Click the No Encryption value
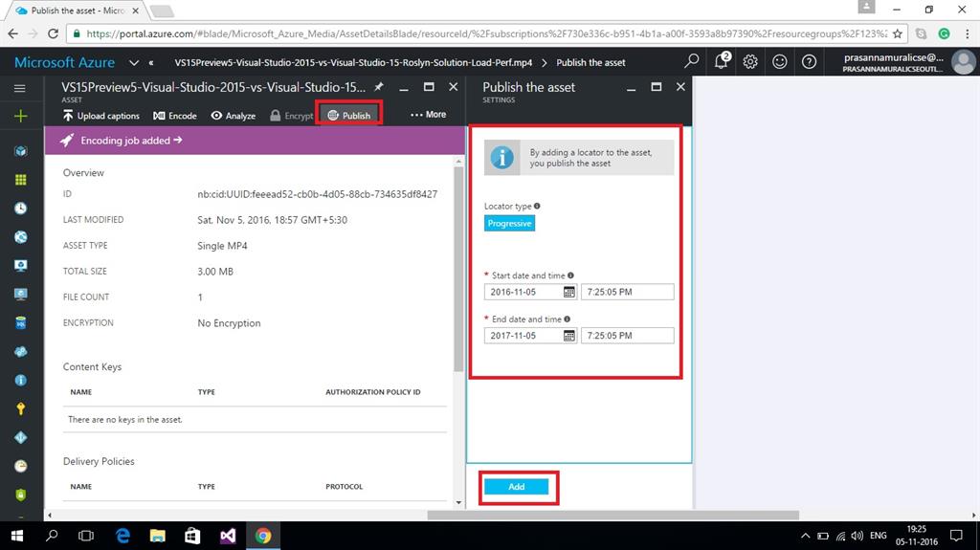 (229, 323)
